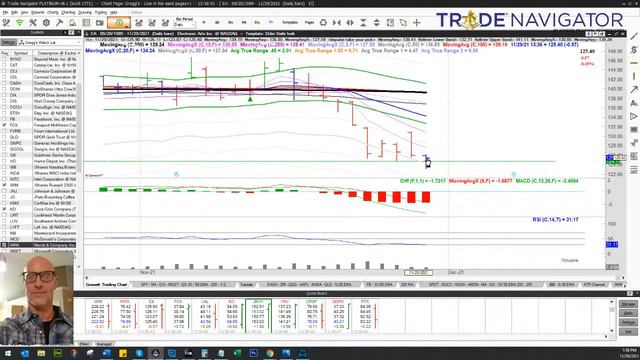Sort by the Description column header

tap(56, 53)
